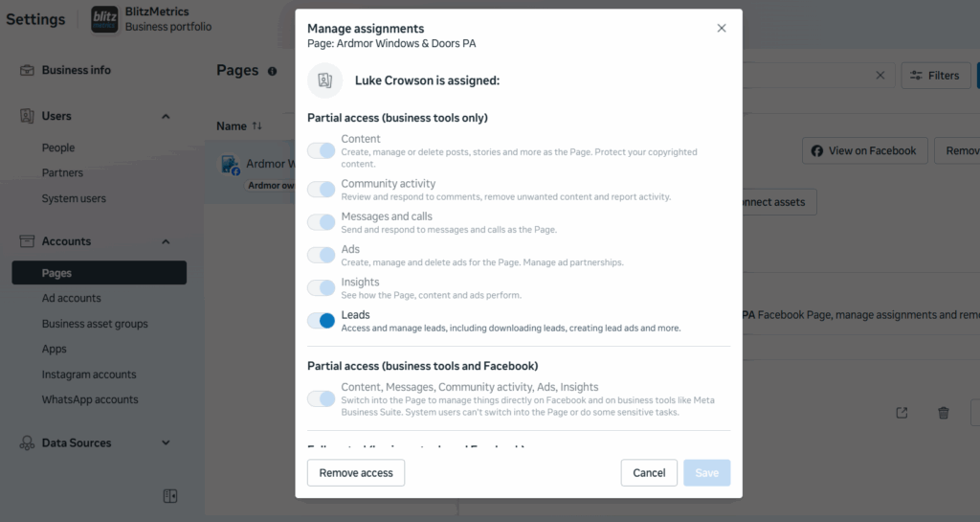Toggle the Messages and calls switch

click(x=322, y=222)
